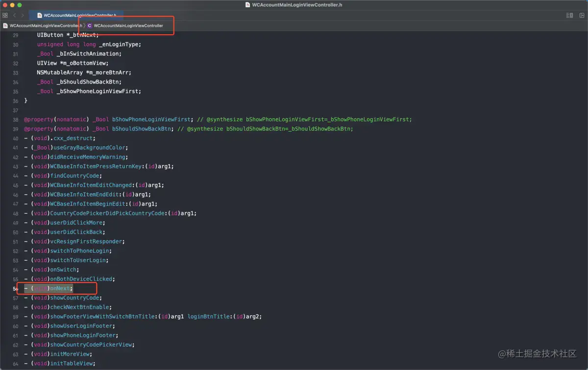
Task: Click the WCBaseInfoItemPressReturnKey: method line
Action: tap(99, 166)
